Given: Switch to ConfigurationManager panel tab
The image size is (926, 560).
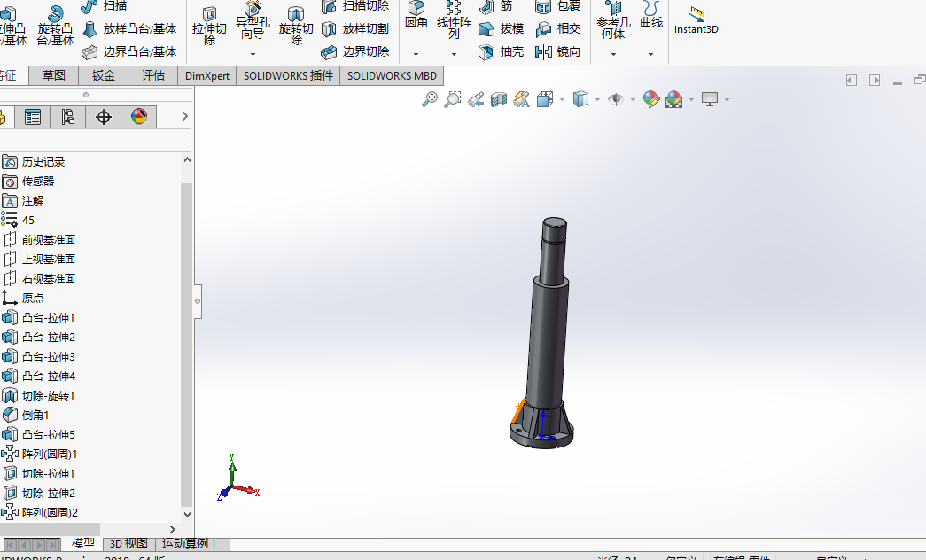Looking at the screenshot, I should click(x=68, y=117).
